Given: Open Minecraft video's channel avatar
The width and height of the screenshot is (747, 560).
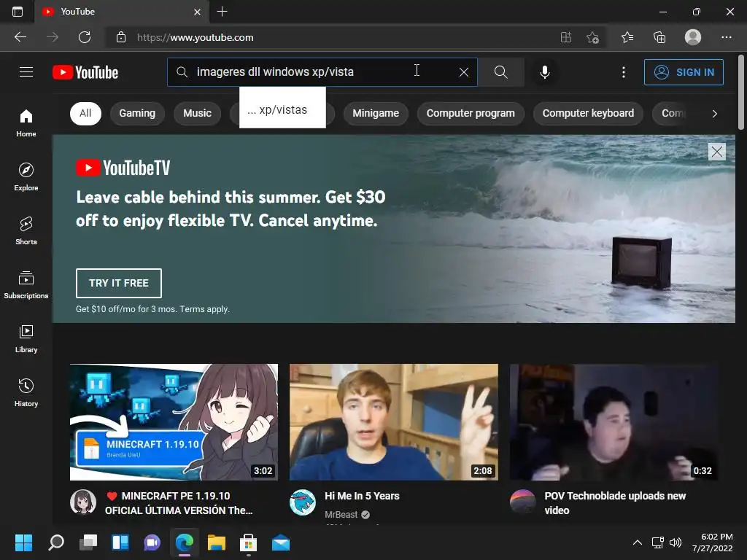Looking at the screenshot, I should coord(83,502).
